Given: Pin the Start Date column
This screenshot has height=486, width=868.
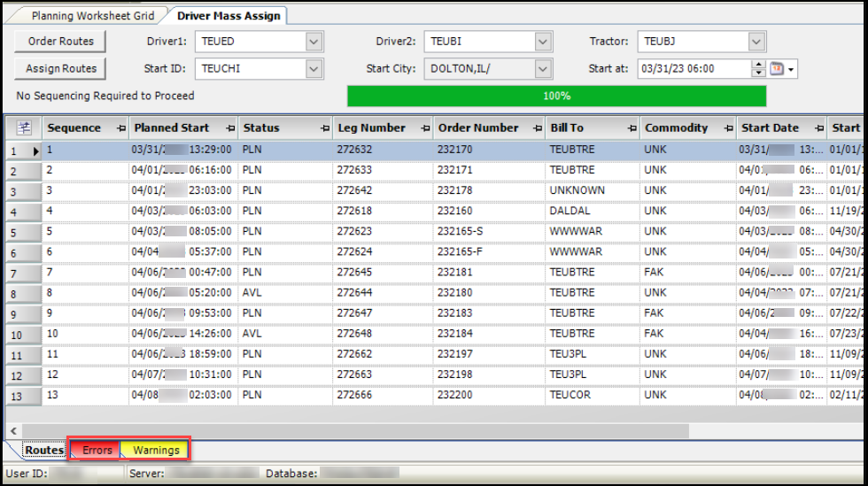Looking at the screenshot, I should point(819,128).
